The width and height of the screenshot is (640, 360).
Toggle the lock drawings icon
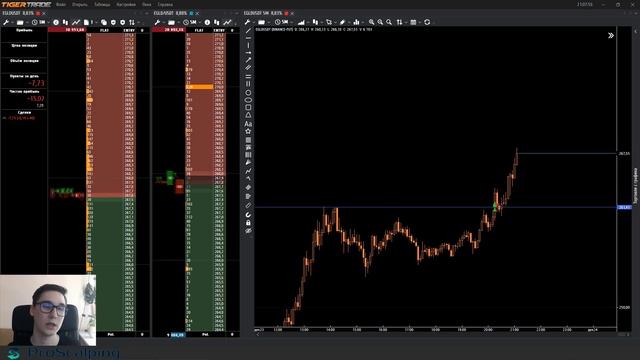tap(248, 223)
